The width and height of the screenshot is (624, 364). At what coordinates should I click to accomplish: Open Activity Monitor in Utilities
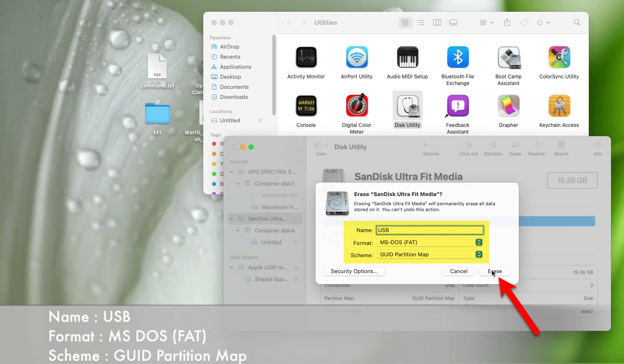pos(306,57)
